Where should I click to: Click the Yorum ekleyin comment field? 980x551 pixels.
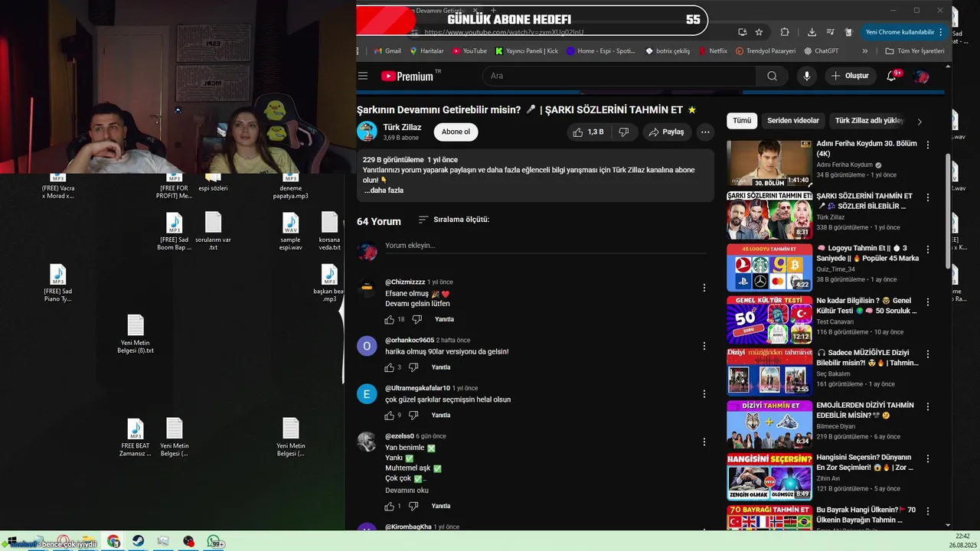(x=545, y=246)
